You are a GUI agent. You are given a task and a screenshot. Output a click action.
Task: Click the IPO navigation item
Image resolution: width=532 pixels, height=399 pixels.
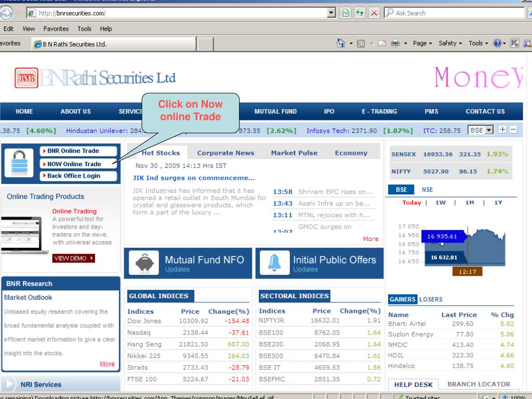click(x=329, y=111)
